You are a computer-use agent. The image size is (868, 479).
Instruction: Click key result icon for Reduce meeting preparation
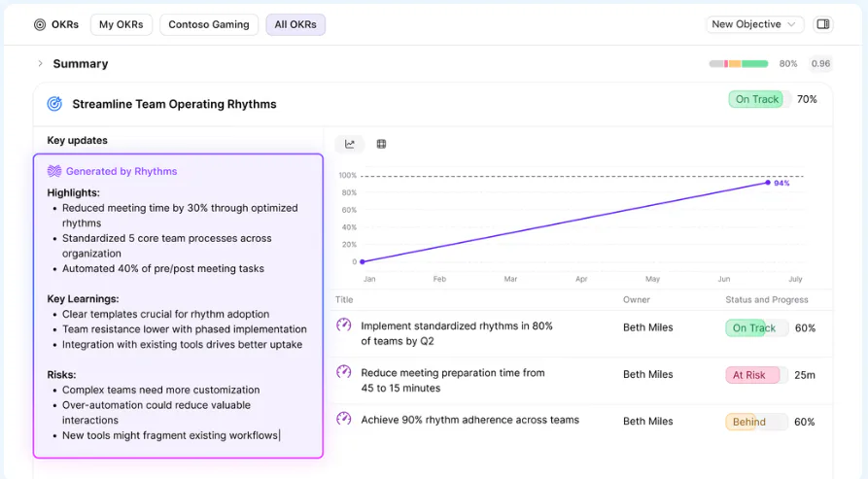[344, 372]
